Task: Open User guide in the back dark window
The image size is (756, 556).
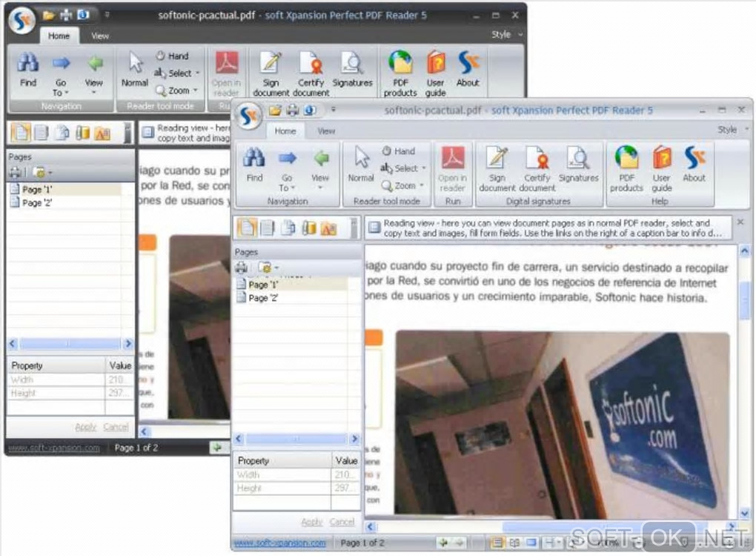Action: coord(435,75)
